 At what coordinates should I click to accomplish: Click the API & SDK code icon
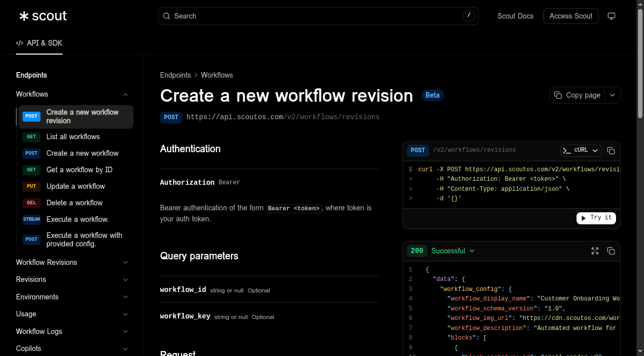(x=19, y=43)
